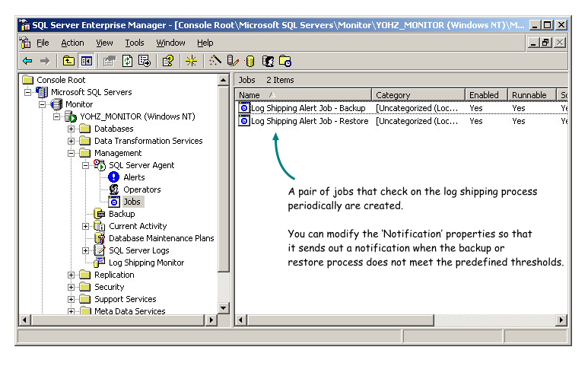Open the Tools menu
The width and height of the screenshot is (588, 366).
pyautogui.click(x=134, y=43)
